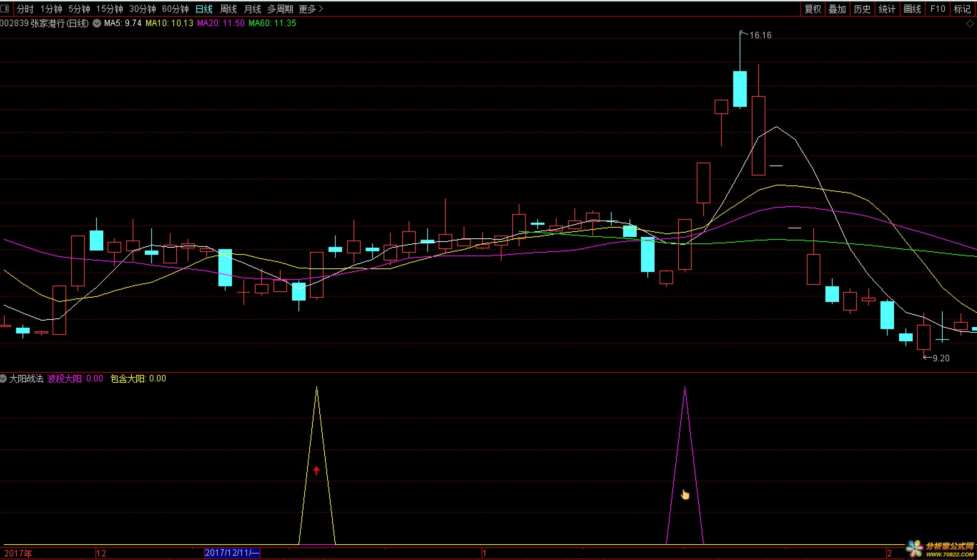Viewport: 977px width, 560px height.
Task: Switch to 月线 monthly chart
Action: pos(252,9)
